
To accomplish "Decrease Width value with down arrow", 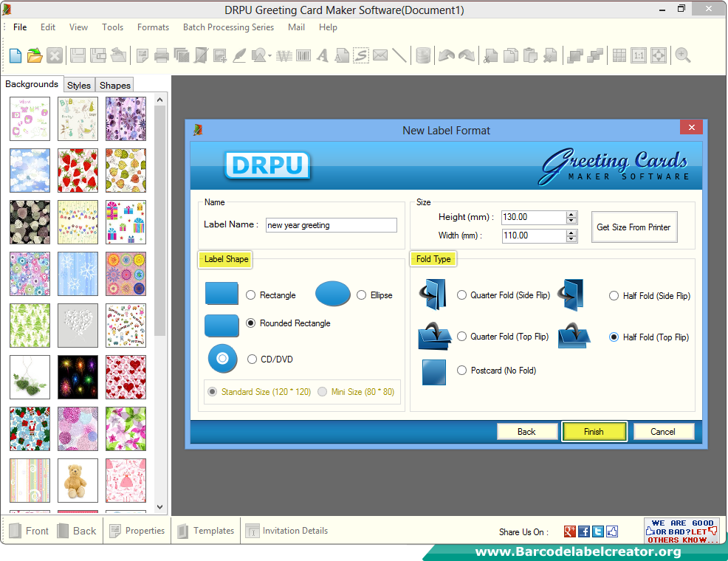I will pyautogui.click(x=571, y=239).
